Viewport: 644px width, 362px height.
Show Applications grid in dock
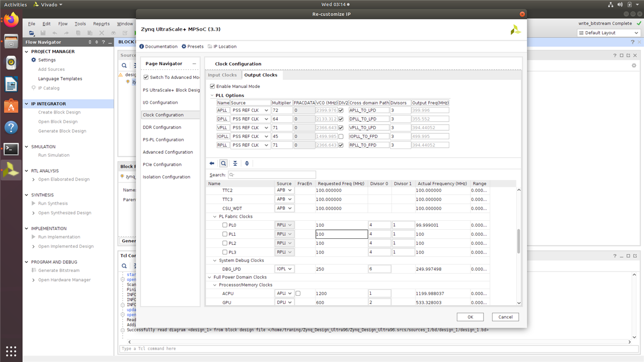click(x=11, y=350)
